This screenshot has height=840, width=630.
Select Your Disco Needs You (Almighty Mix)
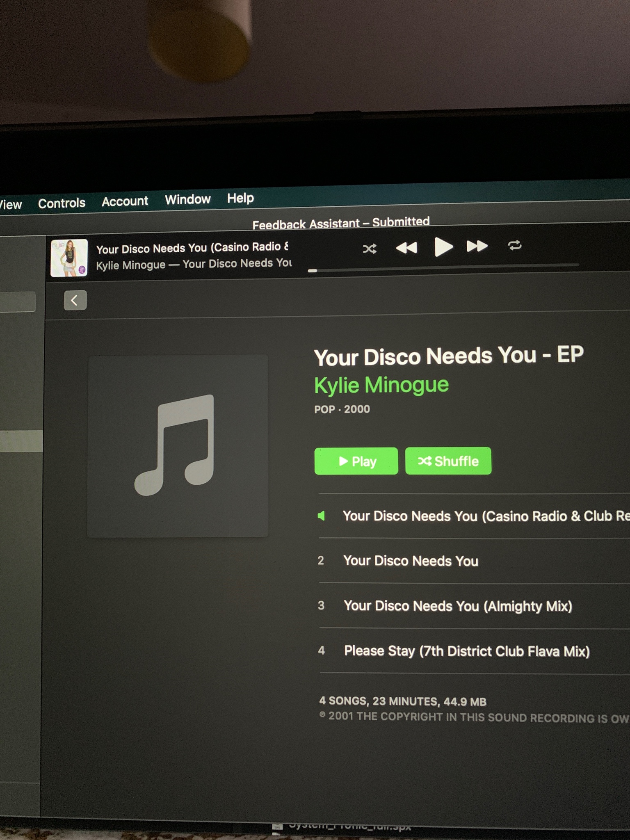(x=474, y=606)
